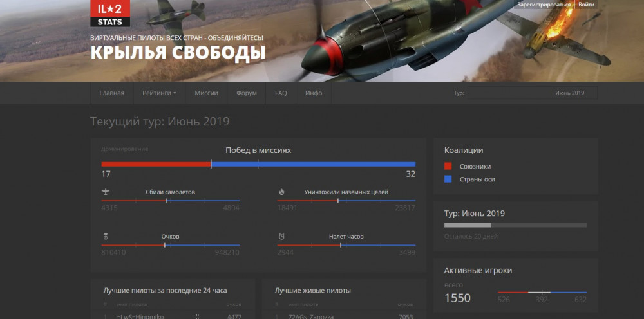
Task: Open the Миссии page
Action: point(206,93)
